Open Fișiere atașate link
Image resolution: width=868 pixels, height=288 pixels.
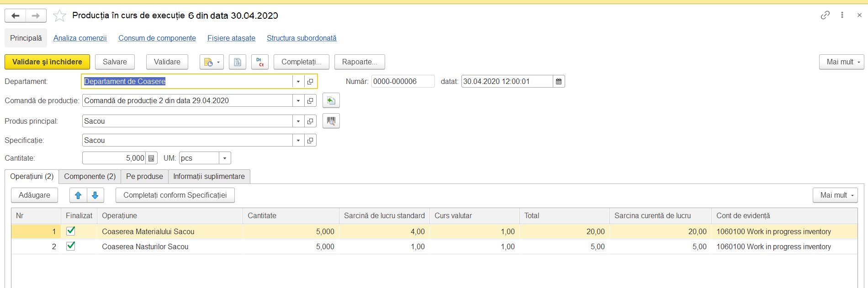coord(231,38)
